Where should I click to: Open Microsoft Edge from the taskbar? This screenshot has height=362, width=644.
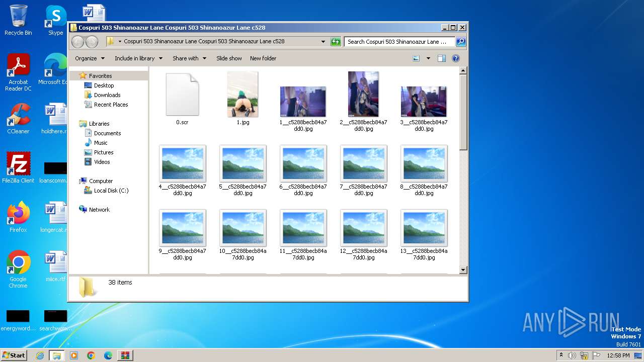(x=108, y=355)
